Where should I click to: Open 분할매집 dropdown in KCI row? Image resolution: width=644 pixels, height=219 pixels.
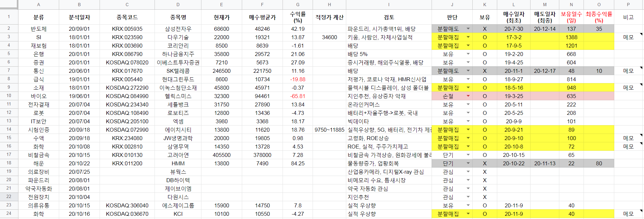point(468,214)
